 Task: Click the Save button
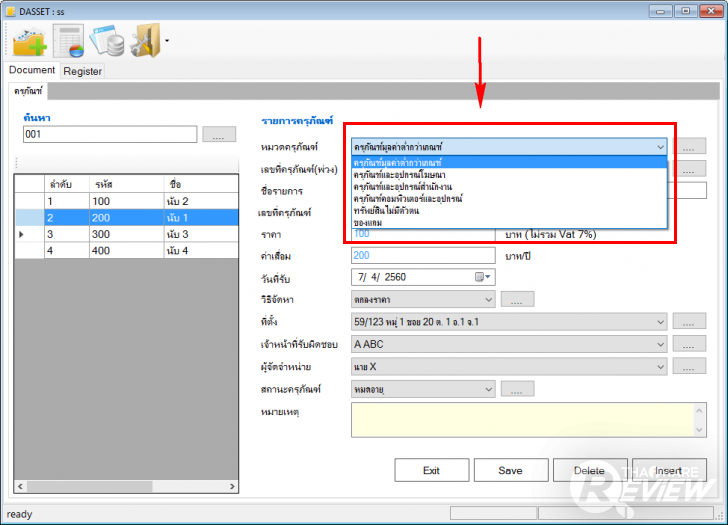pos(510,471)
